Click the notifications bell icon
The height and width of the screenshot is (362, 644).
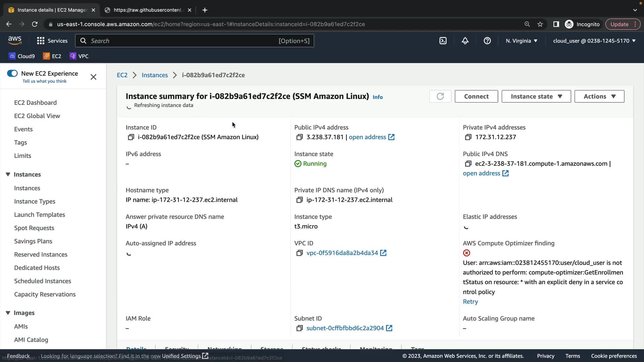[x=465, y=41]
